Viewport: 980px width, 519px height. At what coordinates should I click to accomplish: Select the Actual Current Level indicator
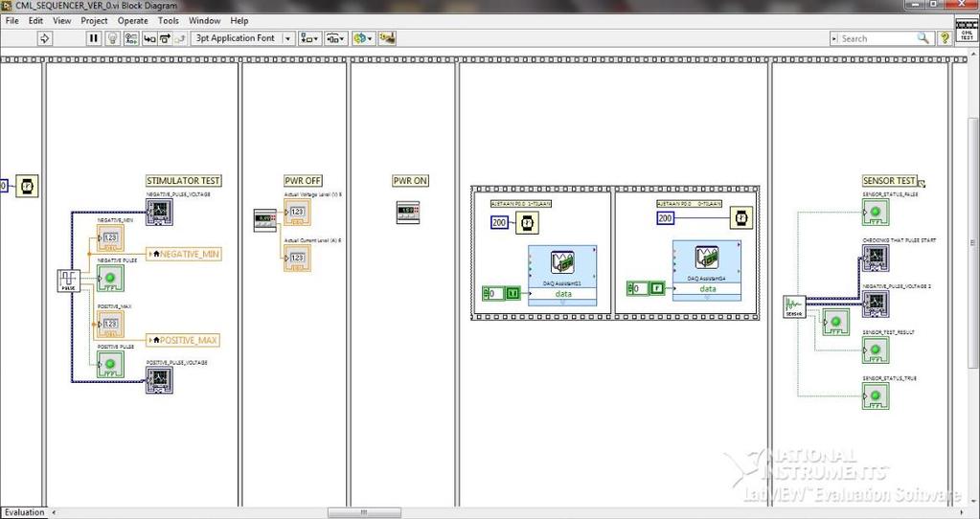click(x=297, y=258)
